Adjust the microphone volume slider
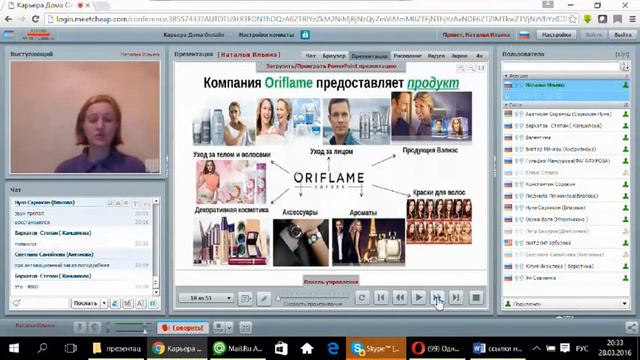Screen dimensions: 640x360 click(130, 324)
